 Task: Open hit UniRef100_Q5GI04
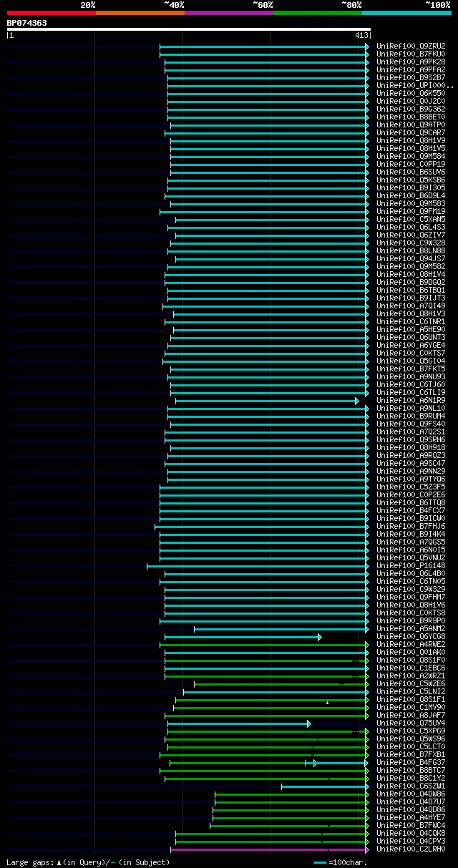[411, 361]
